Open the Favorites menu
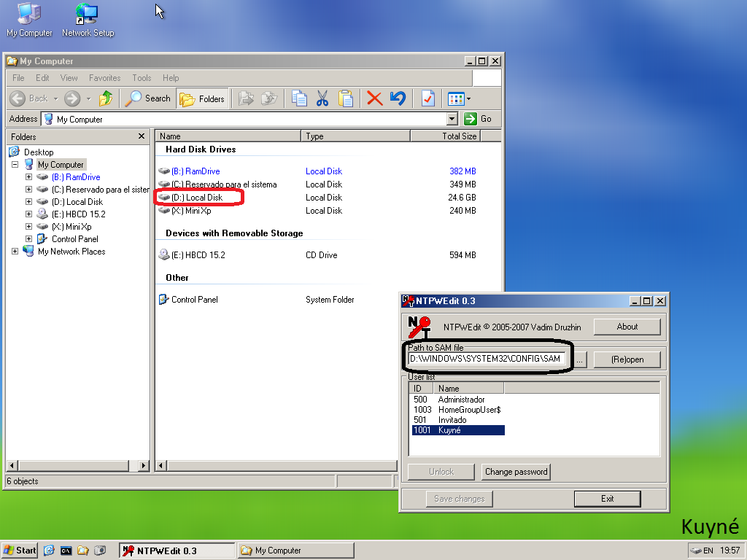Screen dimensions: 747x560 (105, 78)
